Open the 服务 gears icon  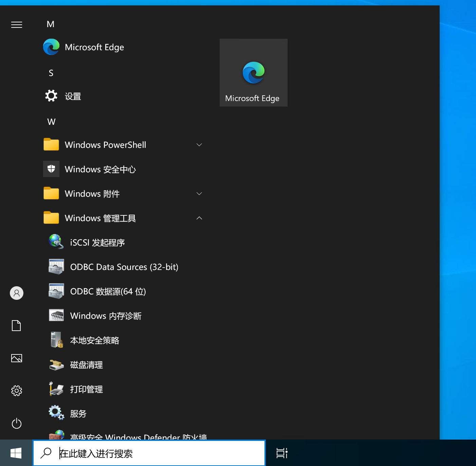56,413
